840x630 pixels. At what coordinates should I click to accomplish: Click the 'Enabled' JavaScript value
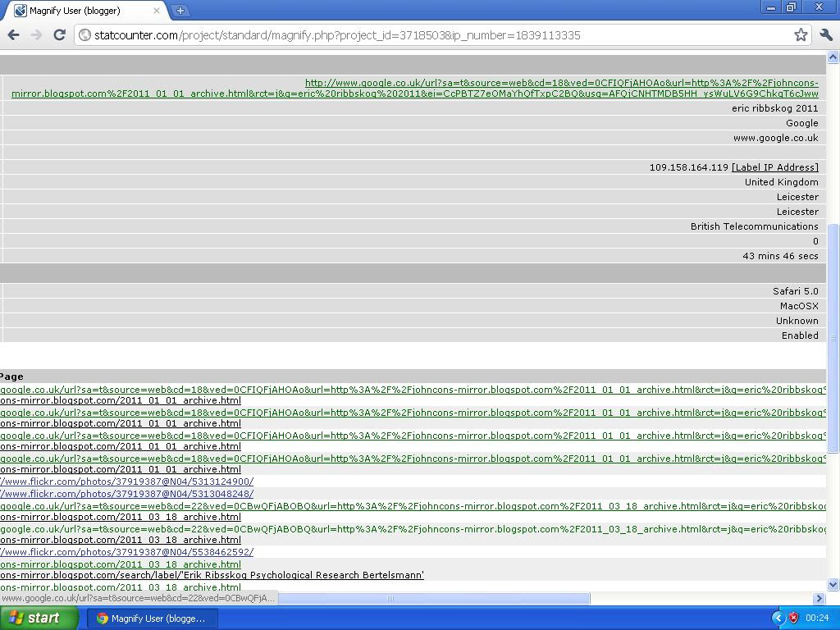[800, 336]
